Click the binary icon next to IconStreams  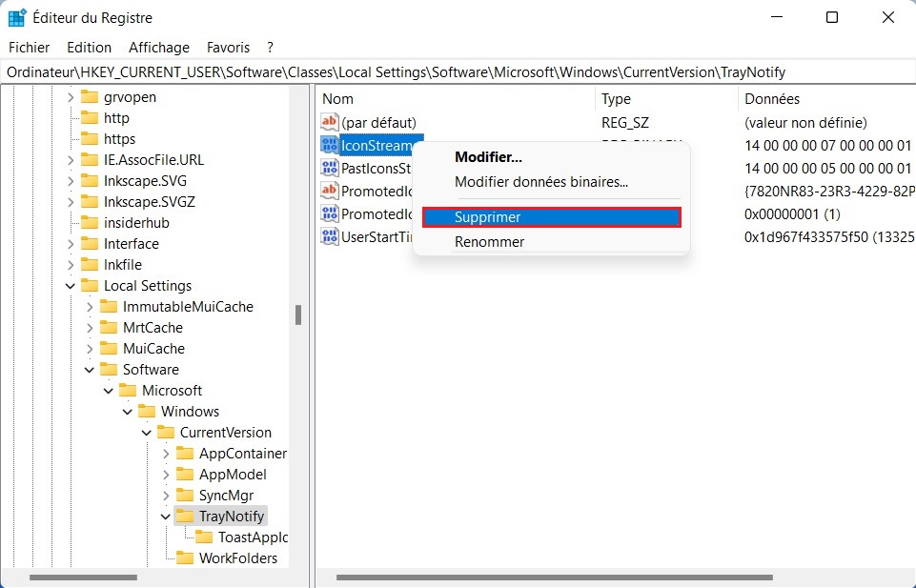click(x=330, y=146)
